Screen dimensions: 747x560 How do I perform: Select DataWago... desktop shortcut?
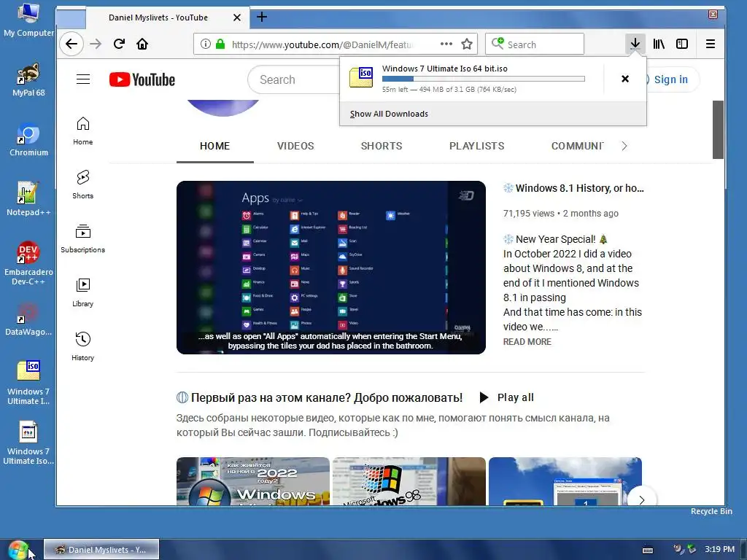click(28, 319)
